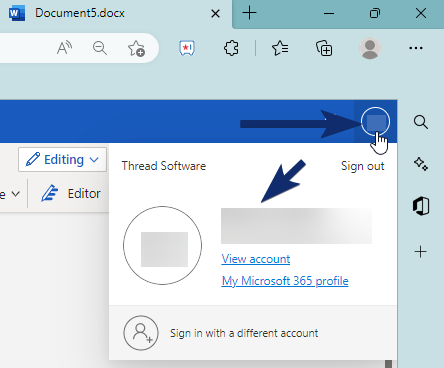Click the document vertical scrollbar thumb
Viewport: 444px width, 368px height.
(x=388, y=364)
